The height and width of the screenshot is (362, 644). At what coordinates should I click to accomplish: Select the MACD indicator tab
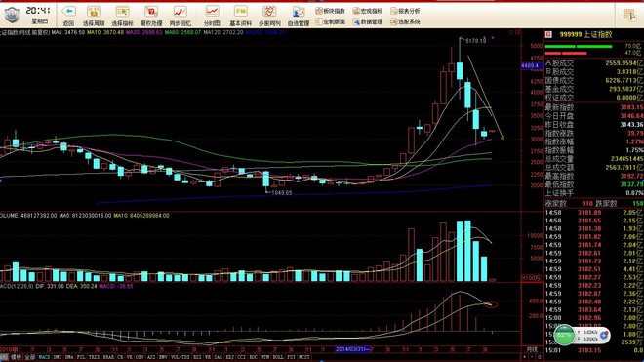[44, 357]
